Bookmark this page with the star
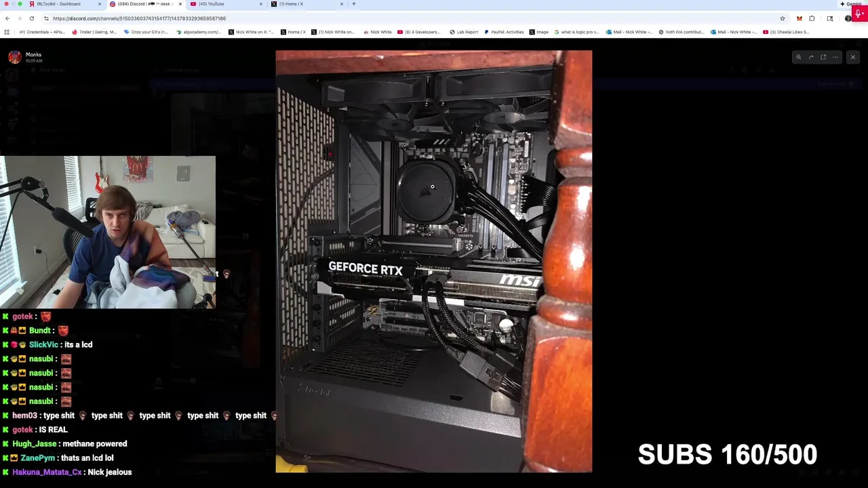 point(783,18)
